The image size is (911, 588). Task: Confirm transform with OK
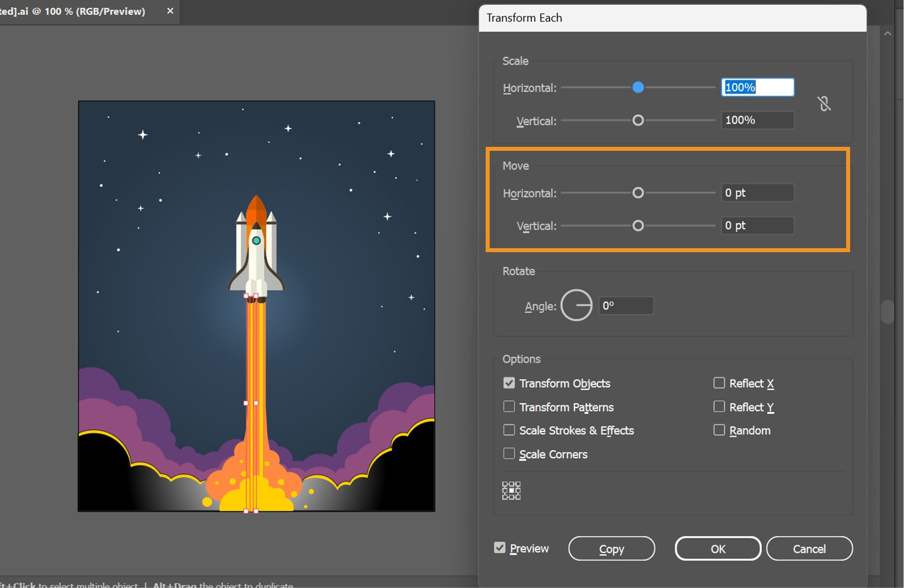point(717,548)
